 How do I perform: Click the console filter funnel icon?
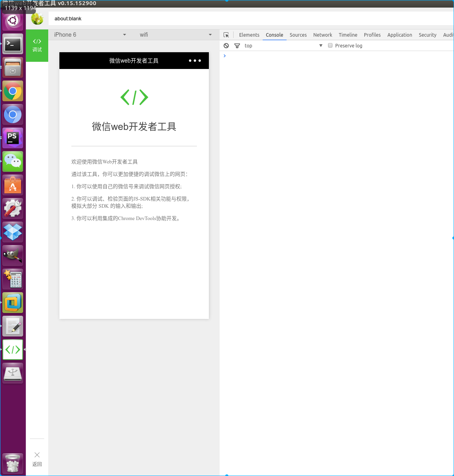click(237, 45)
